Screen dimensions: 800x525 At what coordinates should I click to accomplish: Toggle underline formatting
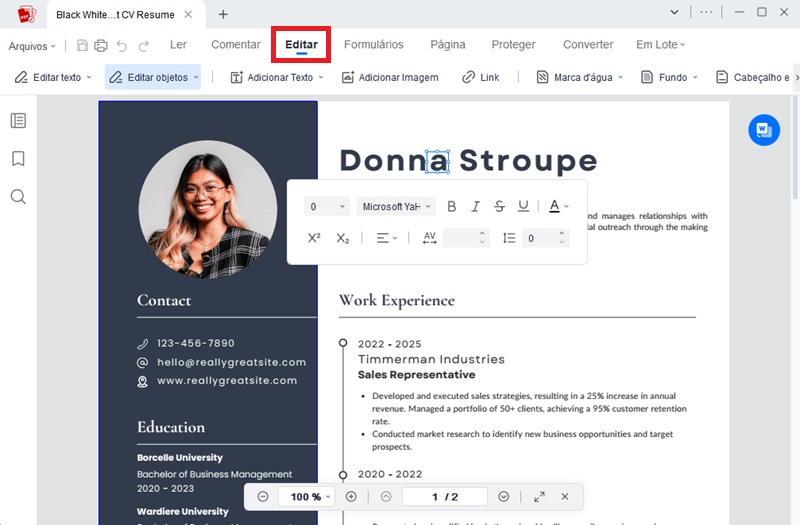523,206
